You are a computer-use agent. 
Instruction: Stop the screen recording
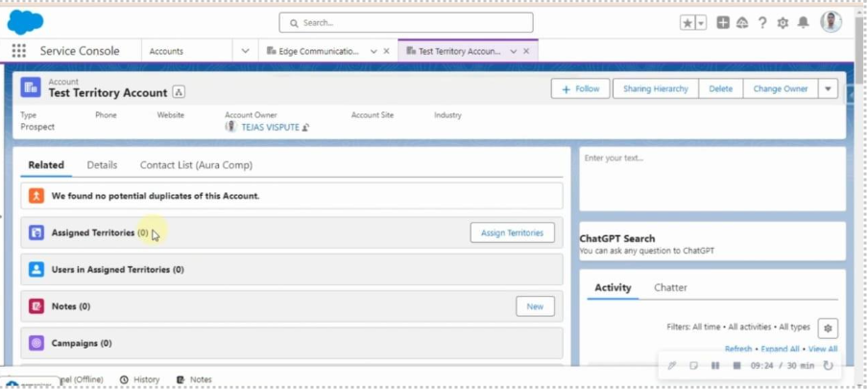[x=736, y=366]
